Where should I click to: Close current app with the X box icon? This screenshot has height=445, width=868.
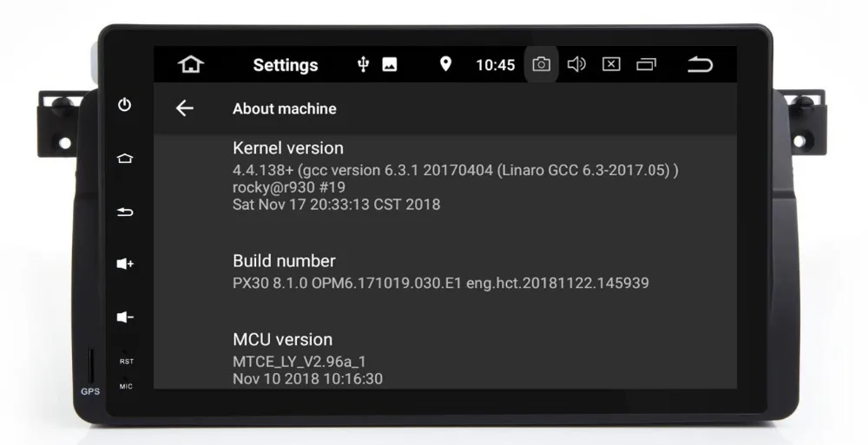click(611, 65)
